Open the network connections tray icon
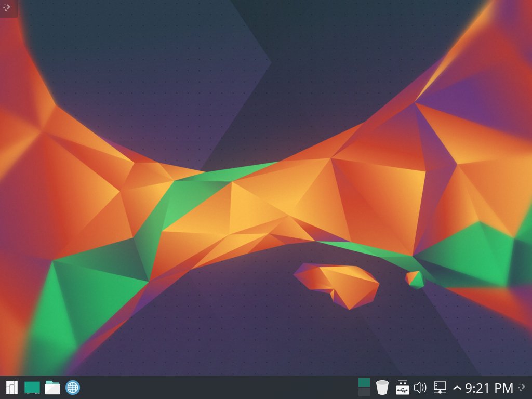This screenshot has height=399, width=532. tap(440, 388)
